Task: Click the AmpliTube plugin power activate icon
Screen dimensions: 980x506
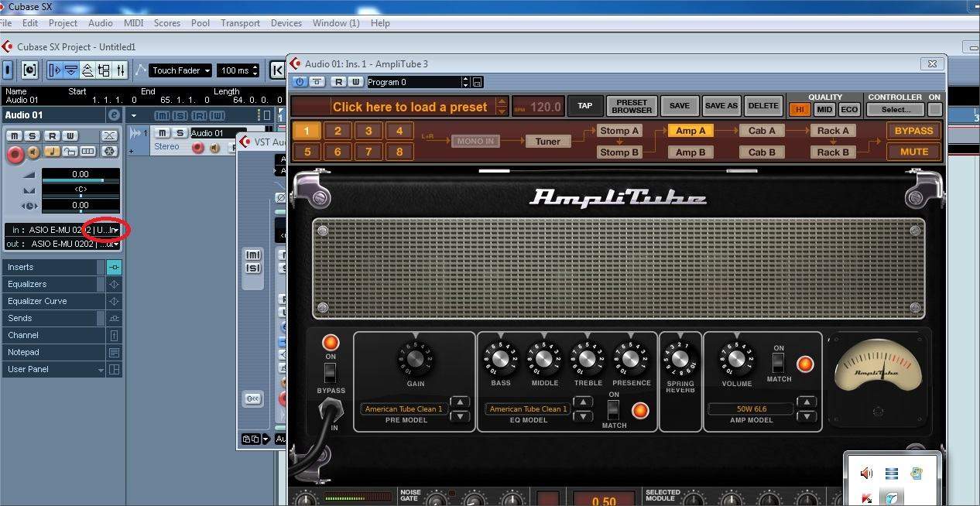Action: [x=300, y=82]
